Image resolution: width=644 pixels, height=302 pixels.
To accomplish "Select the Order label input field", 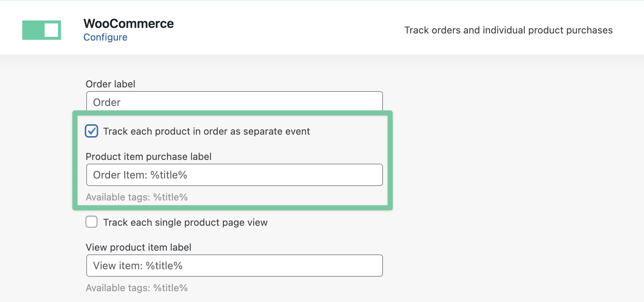I will pyautogui.click(x=234, y=102).
